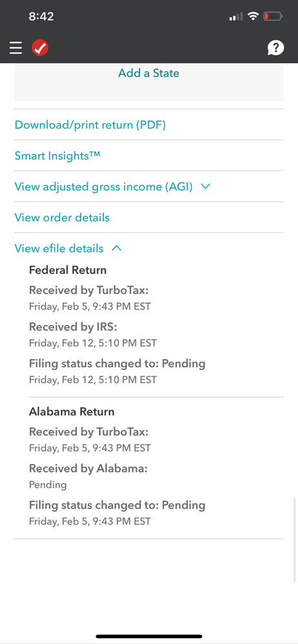Open the hamburger menu
This screenshot has height=644, width=298.
point(15,48)
